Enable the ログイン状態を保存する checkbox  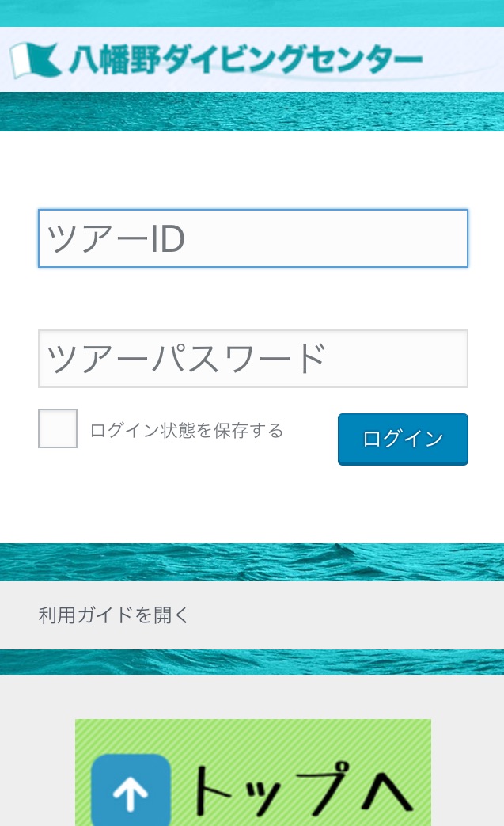click(x=58, y=428)
